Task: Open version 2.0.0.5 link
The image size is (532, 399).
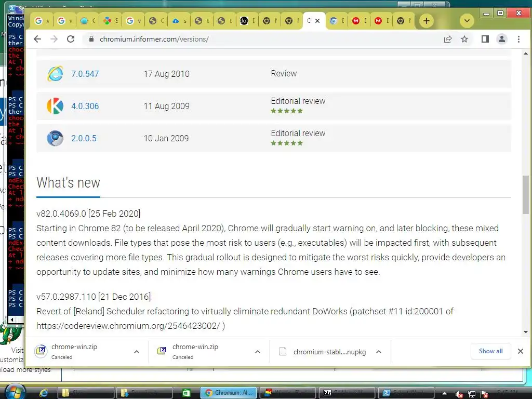Action: click(x=84, y=138)
